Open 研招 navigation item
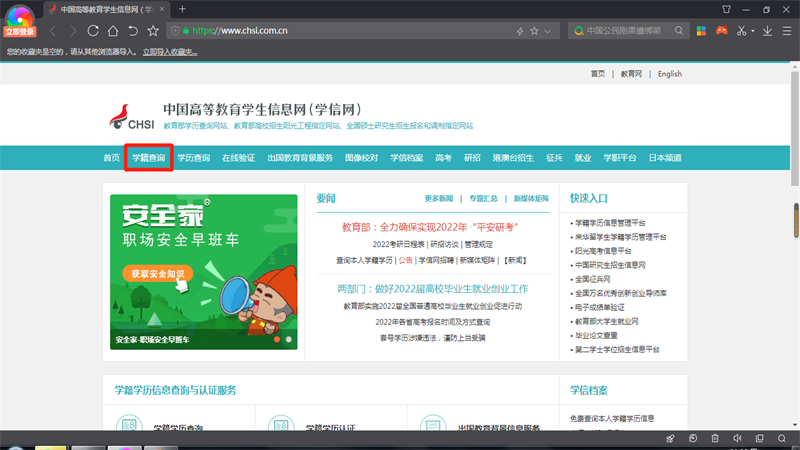Viewport: 800px width, 450px height. [472, 158]
